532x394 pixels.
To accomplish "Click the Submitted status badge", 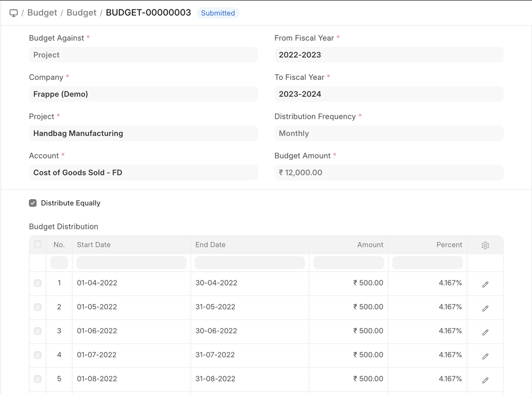I will point(218,13).
